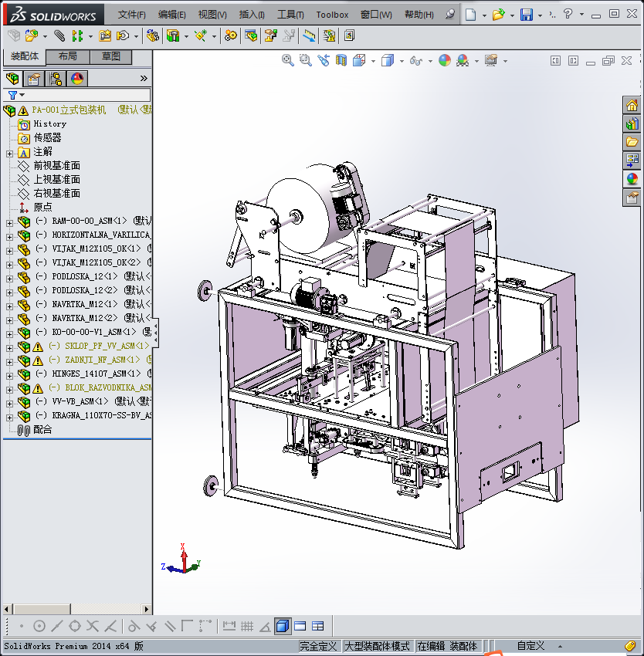Viewport: 644px width, 656px height.
Task: Click the Zoom to Fit magnifier icon
Action: point(288,60)
